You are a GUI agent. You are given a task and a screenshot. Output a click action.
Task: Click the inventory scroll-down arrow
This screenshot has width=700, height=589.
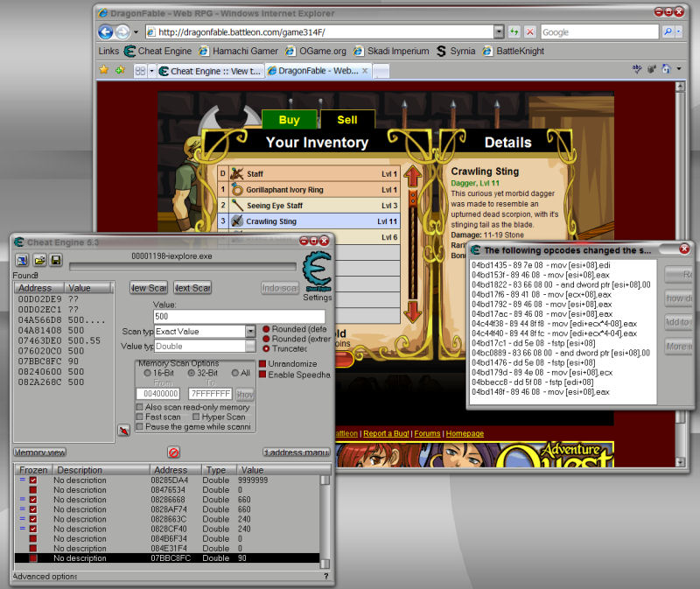point(411,313)
